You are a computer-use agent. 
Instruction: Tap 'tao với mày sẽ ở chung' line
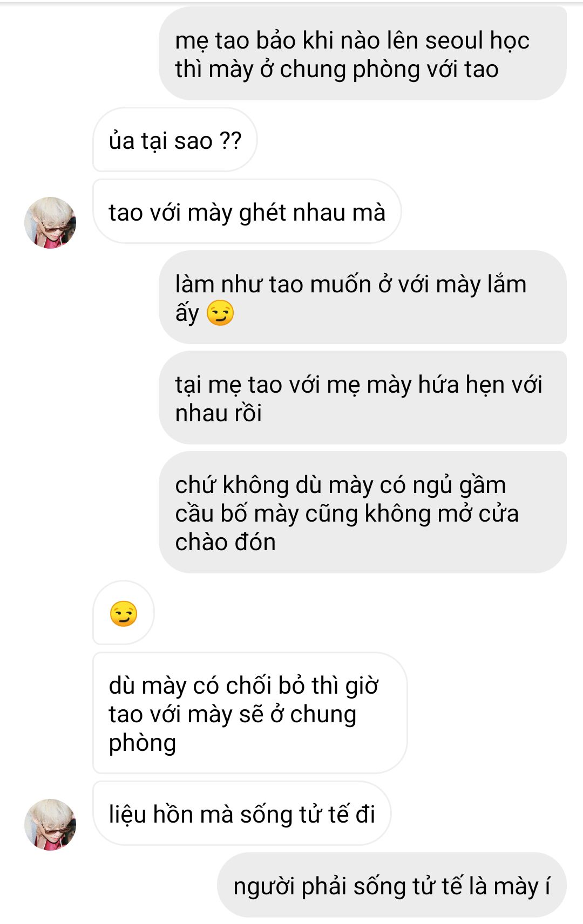click(233, 715)
